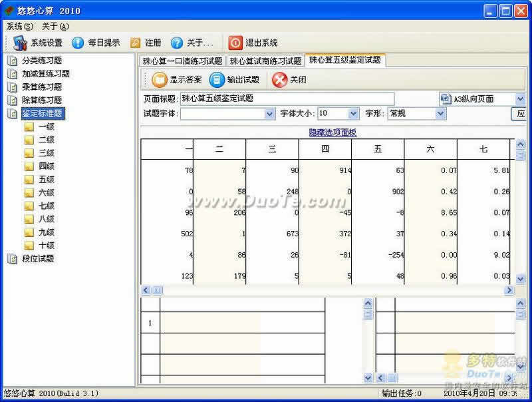Click the folder icon beside 六级
The height and width of the screenshot is (402, 532).
[x=29, y=193]
